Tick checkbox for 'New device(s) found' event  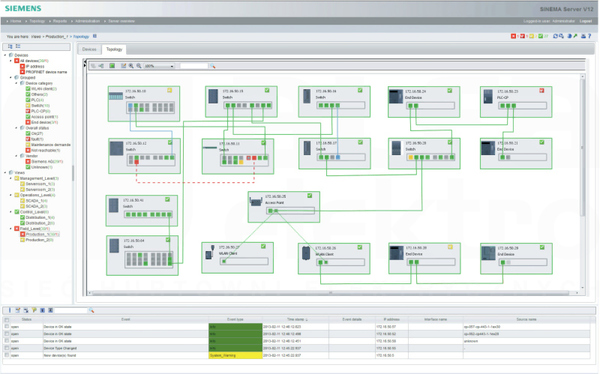pos(7,355)
